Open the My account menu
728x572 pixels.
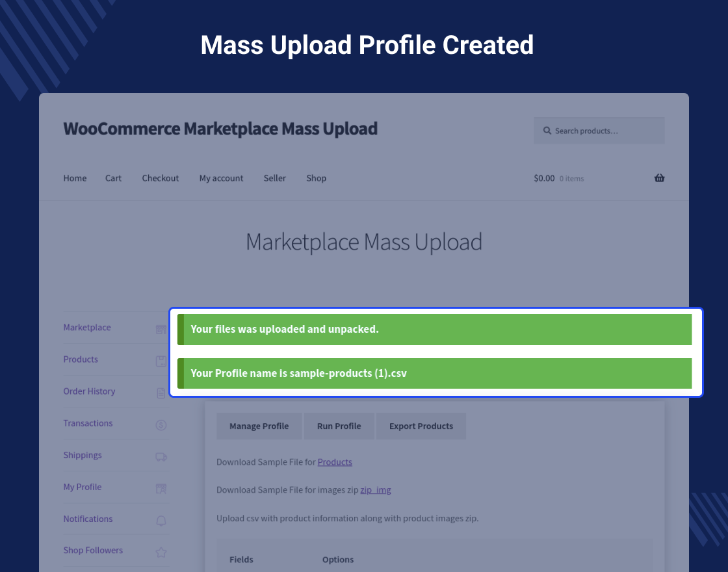(221, 178)
